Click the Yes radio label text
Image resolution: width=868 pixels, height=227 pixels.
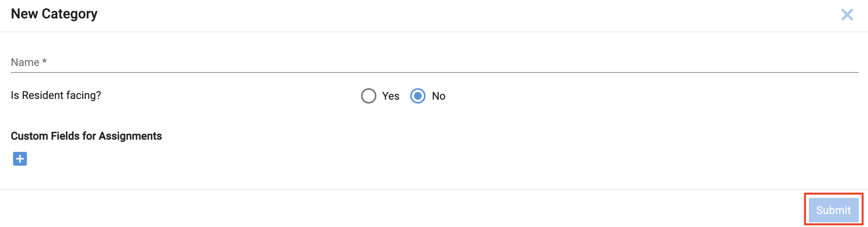[391, 96]
